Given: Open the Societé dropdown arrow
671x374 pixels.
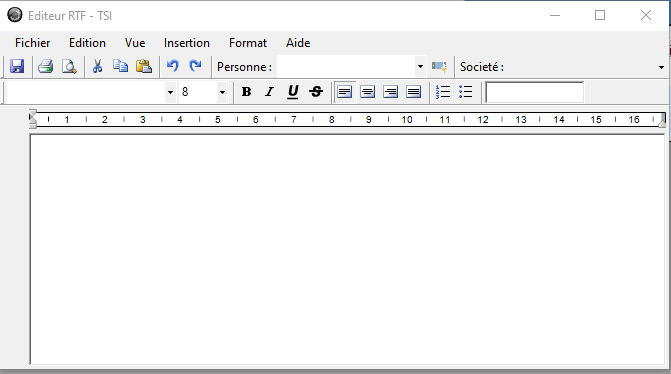Looking at the screenshot, I should [661, 67].
